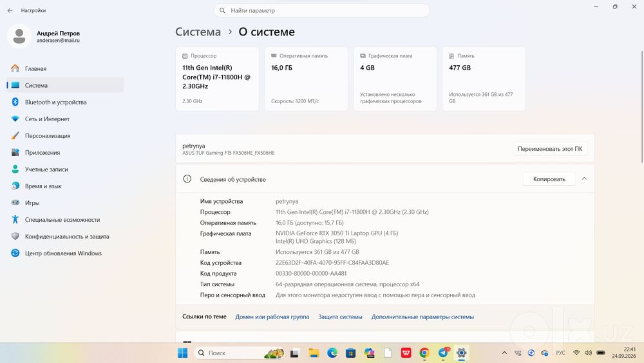The height and width of the screenshot is (363, 644).
Task: Open Google Chrome from the taskbar
Action: (424, 353)
